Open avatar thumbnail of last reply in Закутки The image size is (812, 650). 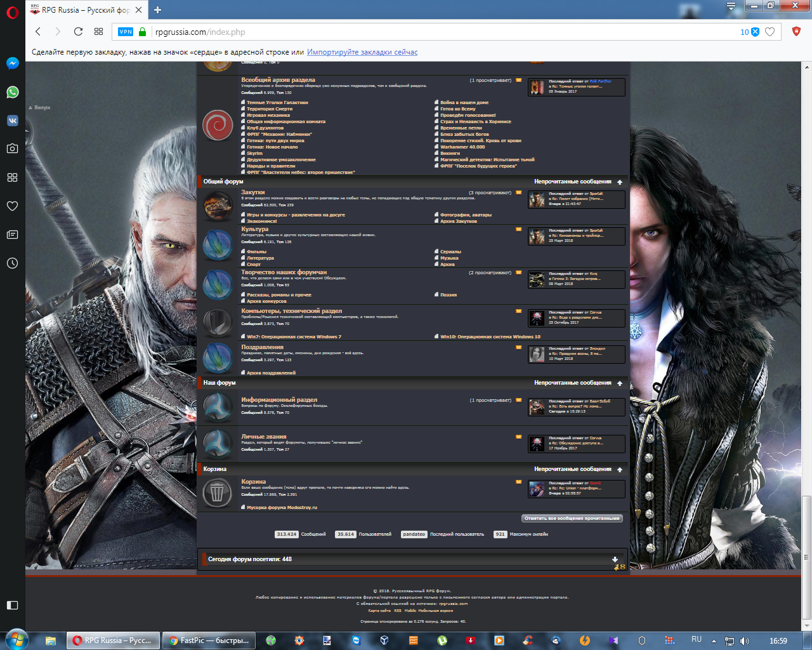pyautogui.click(x=537, y=199)
